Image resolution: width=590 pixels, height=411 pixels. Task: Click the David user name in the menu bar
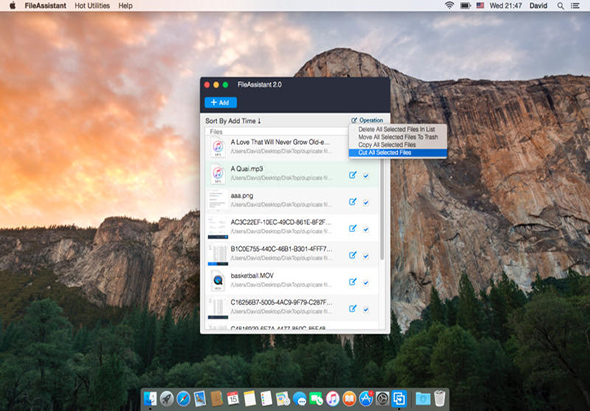coord(538,6)
